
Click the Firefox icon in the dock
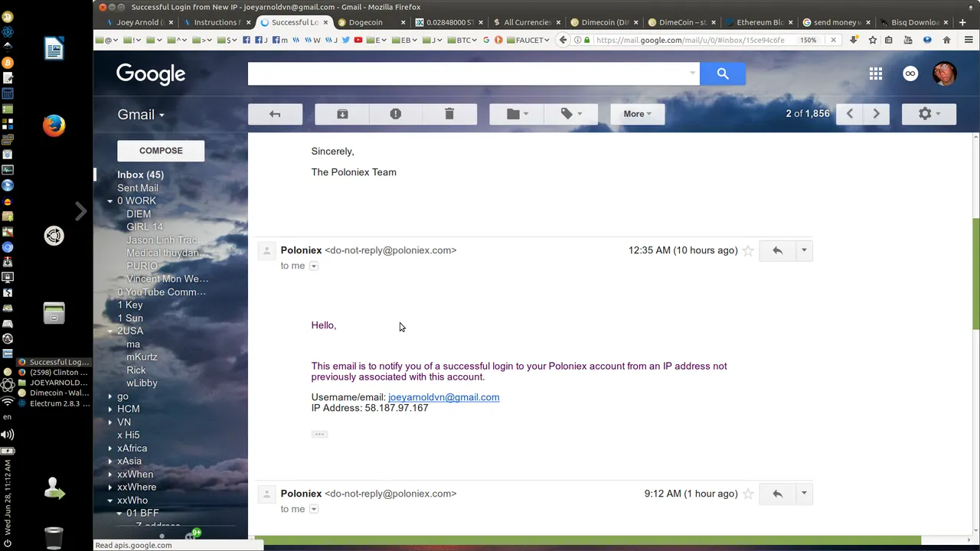[x=54, y=126]
